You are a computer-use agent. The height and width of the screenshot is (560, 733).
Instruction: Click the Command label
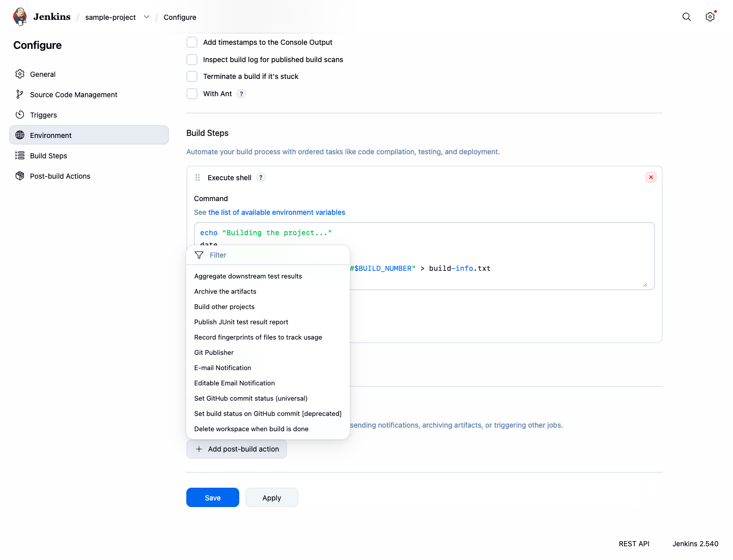(211, 199)
